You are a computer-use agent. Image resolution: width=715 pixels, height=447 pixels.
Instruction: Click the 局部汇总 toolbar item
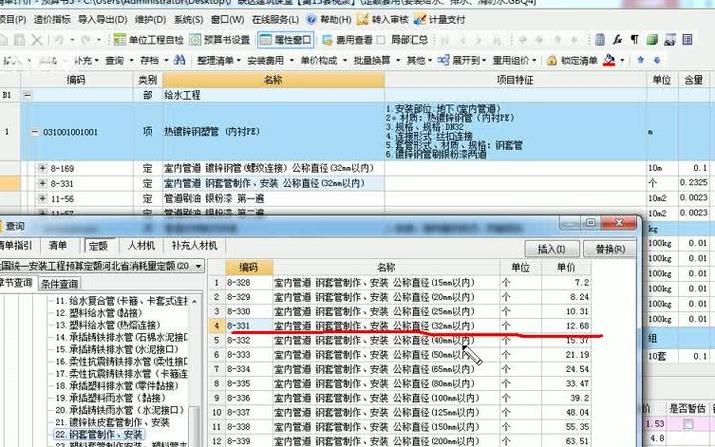pos(404,40)
